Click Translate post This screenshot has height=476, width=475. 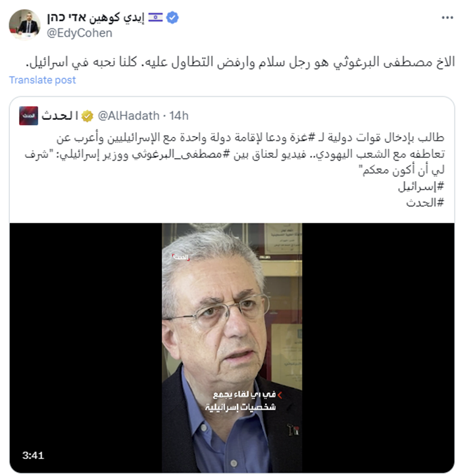coord(43,80)
